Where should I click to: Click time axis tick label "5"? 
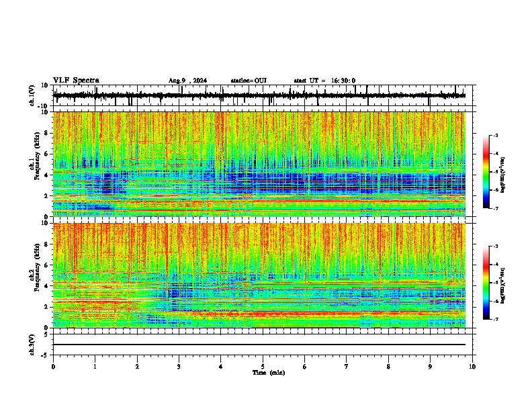pyautogui.click(x=263, y=367)
